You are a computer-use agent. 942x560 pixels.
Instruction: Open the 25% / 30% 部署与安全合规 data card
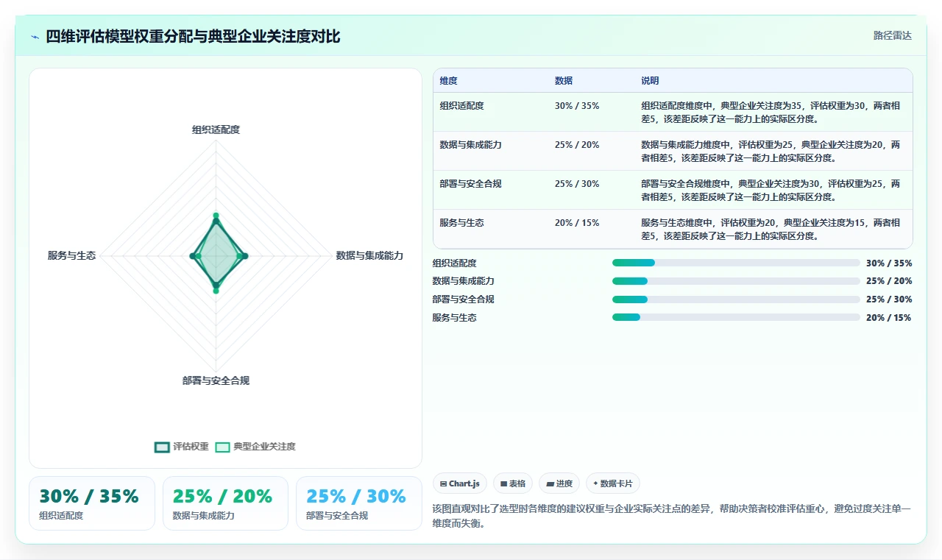tap(359, 503)
